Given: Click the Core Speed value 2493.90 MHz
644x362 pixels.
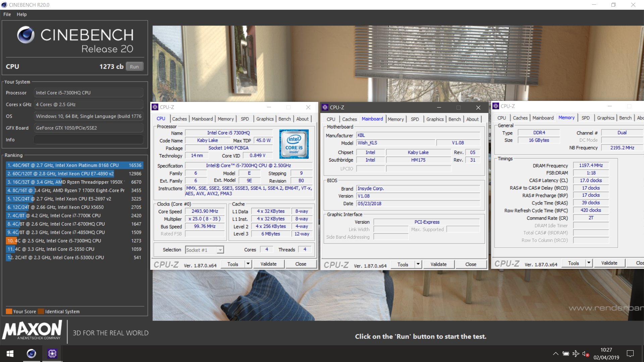Looking at the screenshot, I should coord(205,211).
